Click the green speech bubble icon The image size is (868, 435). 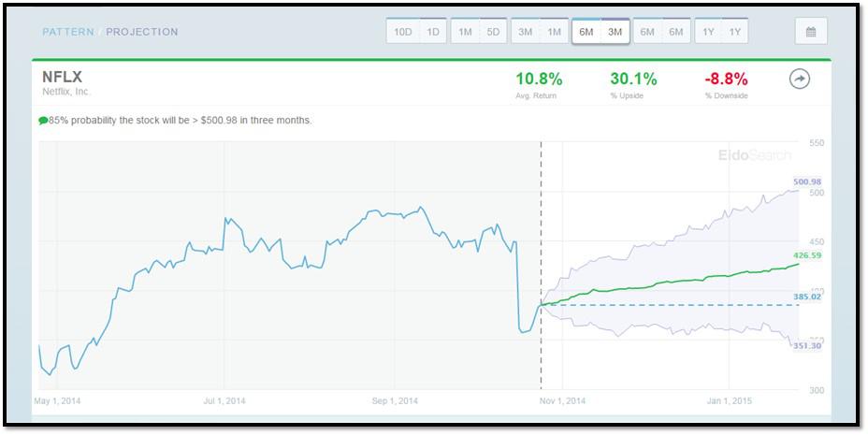click(43, 121)
